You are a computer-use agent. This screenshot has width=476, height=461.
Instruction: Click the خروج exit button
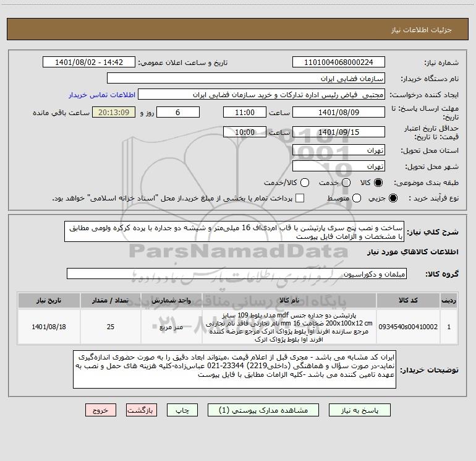coord(101,410)
